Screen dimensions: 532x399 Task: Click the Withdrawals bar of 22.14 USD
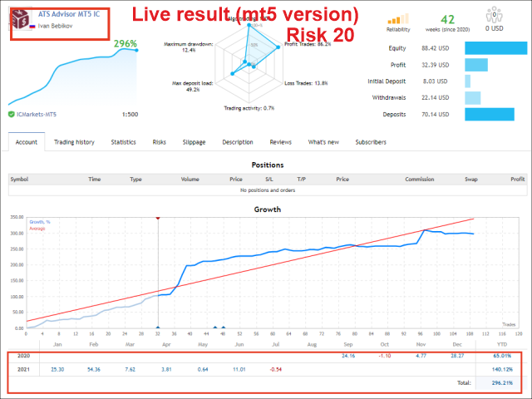point(473,98)
